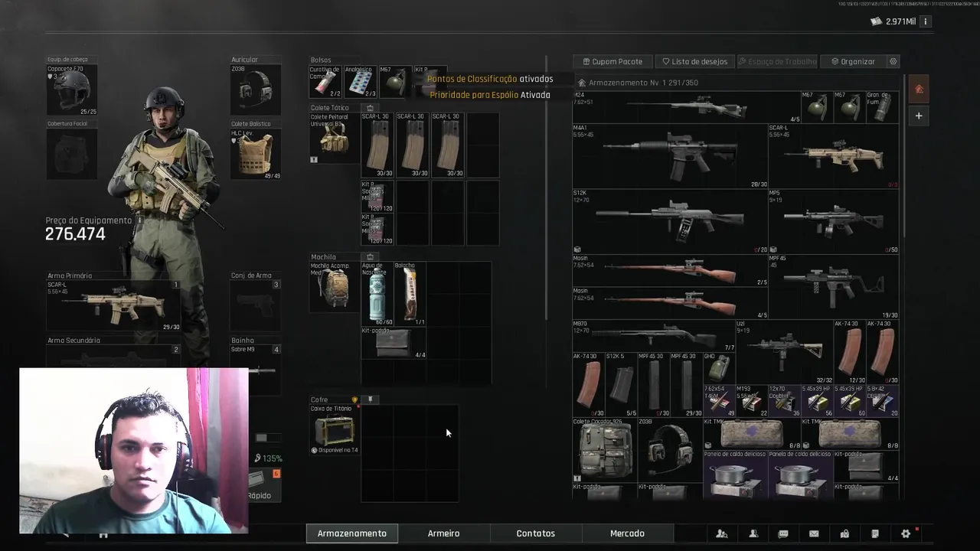The image size is (980, 551).
Task: Click the equipped Z038 Auricular slot
Action: (x=256, y=90)
